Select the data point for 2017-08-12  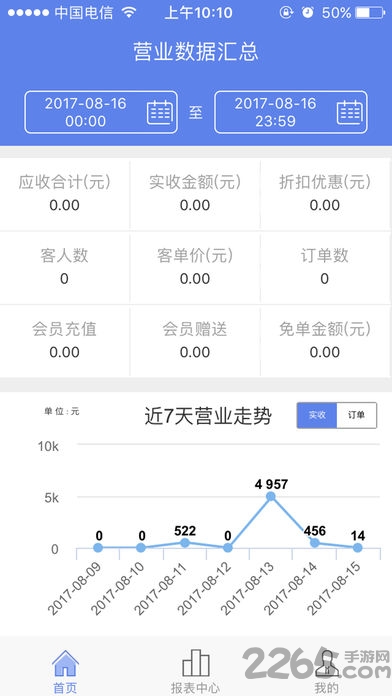click(x=228, y=548)
